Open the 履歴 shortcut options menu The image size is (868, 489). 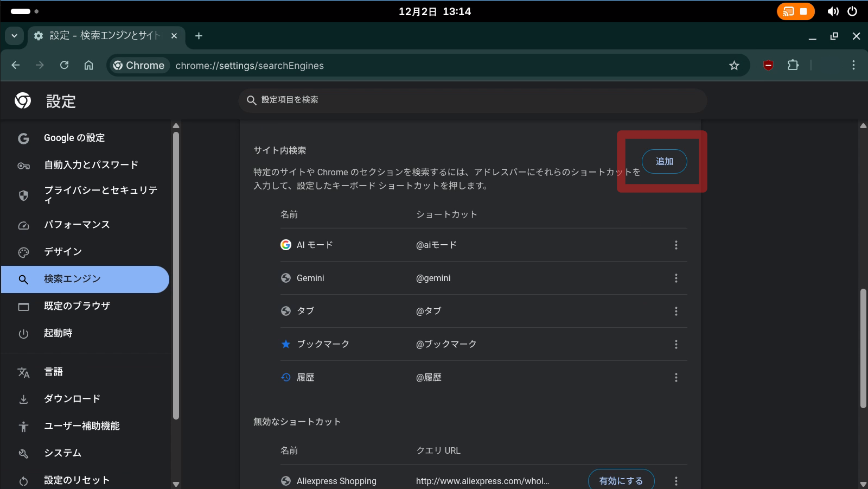tap(676, 377)
